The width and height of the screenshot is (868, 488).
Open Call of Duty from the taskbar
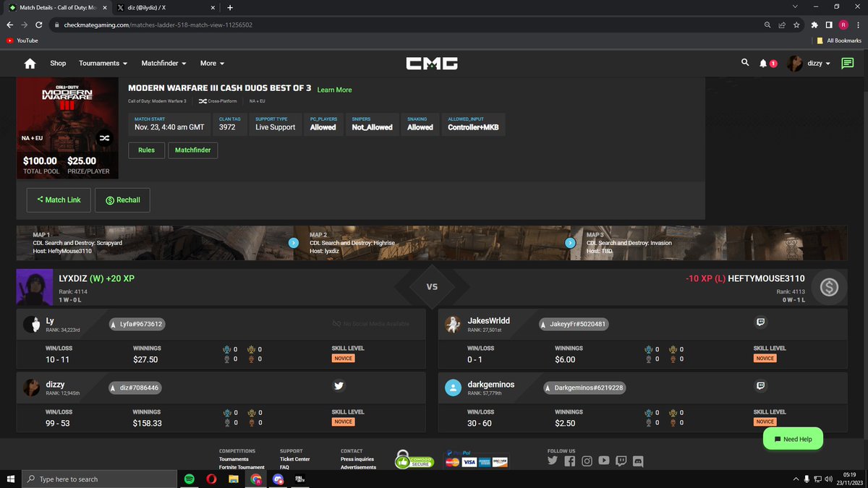(300, 479)
